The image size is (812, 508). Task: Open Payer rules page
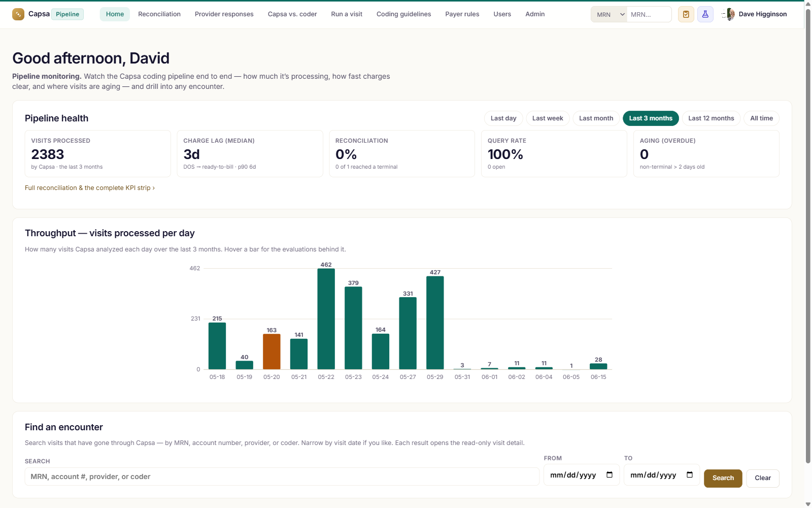pos(462,14)
